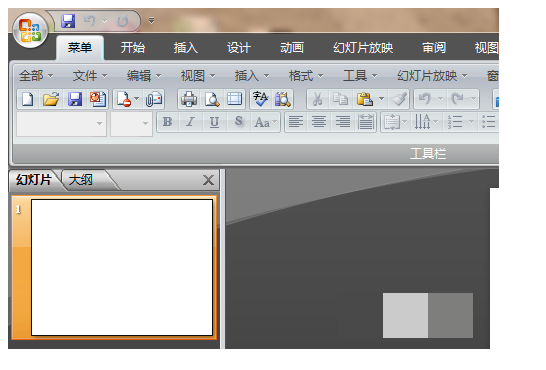The height and width of the screenshot is (370, 546).
Task: Click Undo in the classic toolbar
Action: (424, 99)
